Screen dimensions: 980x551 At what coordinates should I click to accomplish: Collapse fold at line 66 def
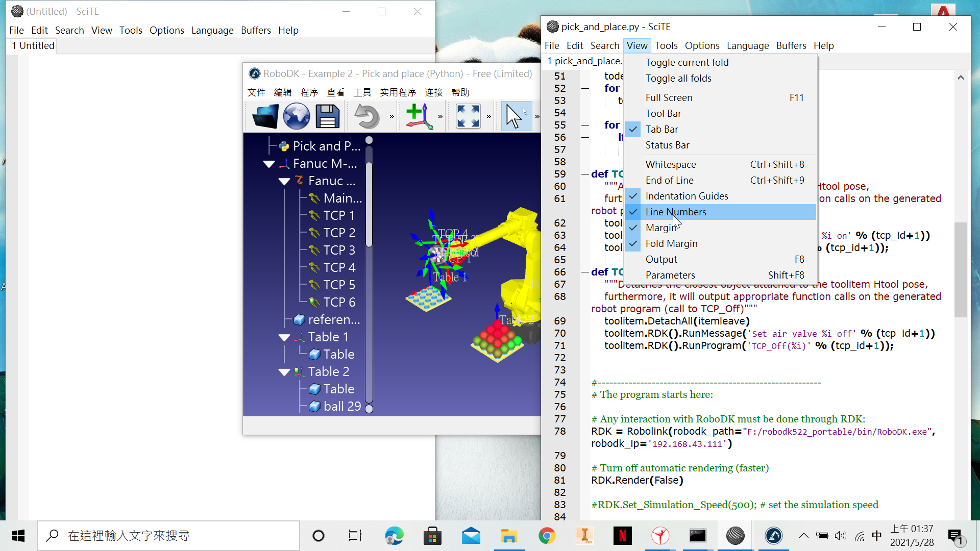[x=585, y=272]
